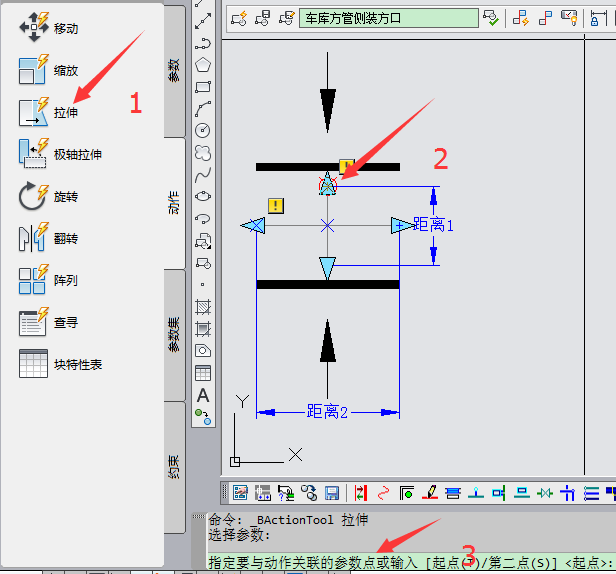Click the command line prompt 指定要与动作关联的参数点

[312, 563]
